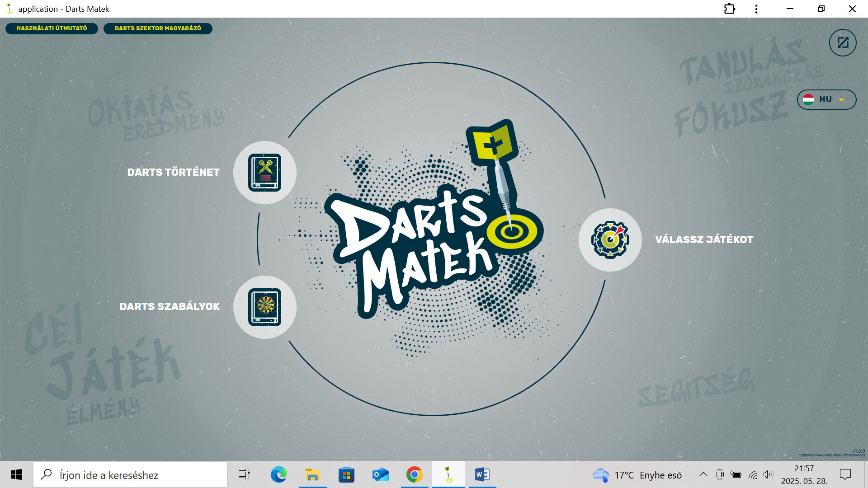The image size is (868, 488).
Task: Open the Darts Történet book icon
Action: click(x=265, y=173)
